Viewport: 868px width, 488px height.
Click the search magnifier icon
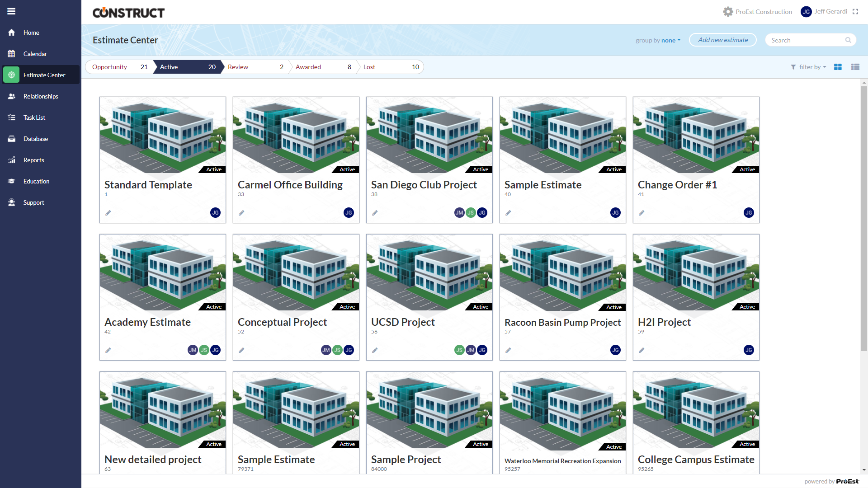(x=848, y=40)
